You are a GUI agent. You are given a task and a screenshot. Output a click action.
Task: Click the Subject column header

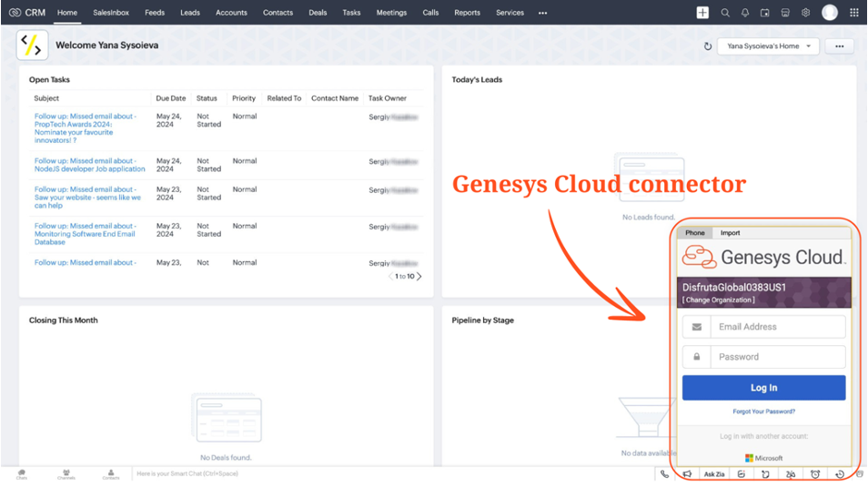[46, 98]
